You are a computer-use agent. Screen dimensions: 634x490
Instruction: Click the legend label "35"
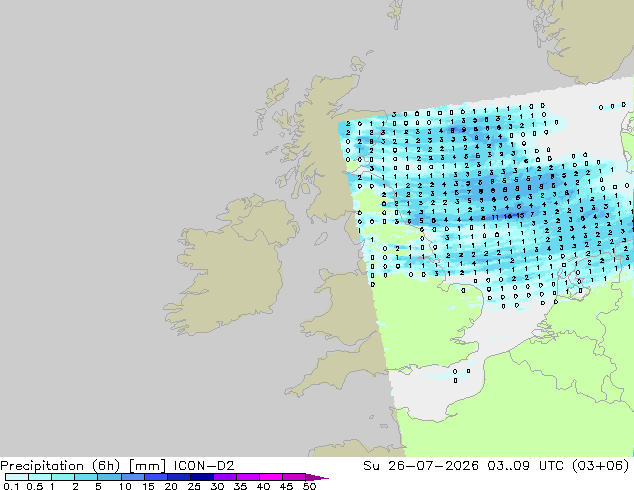pyautogui.click(x=240, y=486)
